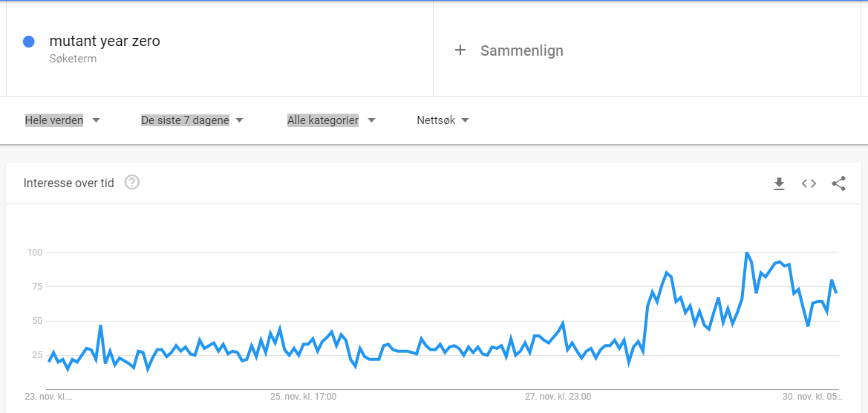Click the Interesse over tid heading
This screenshot has height=413, width=868.
pos(68,183)
